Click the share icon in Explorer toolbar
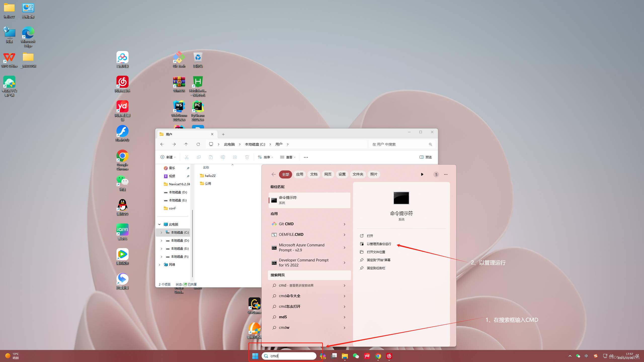The height and width of the screenshot is (362, 644). 235,157
